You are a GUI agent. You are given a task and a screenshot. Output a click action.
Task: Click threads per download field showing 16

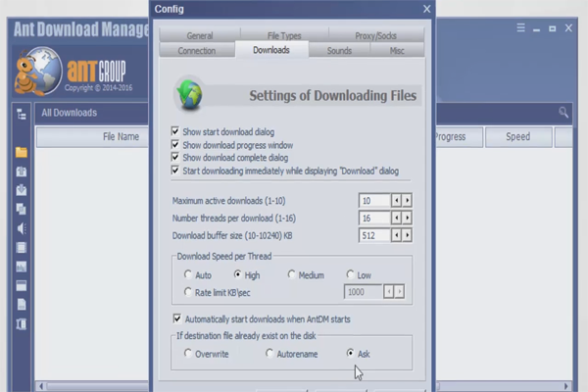[x=374, y=218]
